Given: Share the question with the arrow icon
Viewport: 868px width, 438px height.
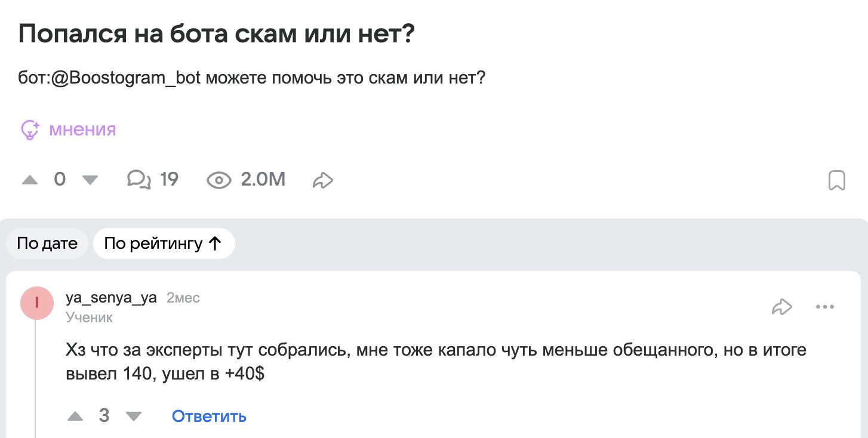Looking at the screenshot, I should click(x=322, y=180).
